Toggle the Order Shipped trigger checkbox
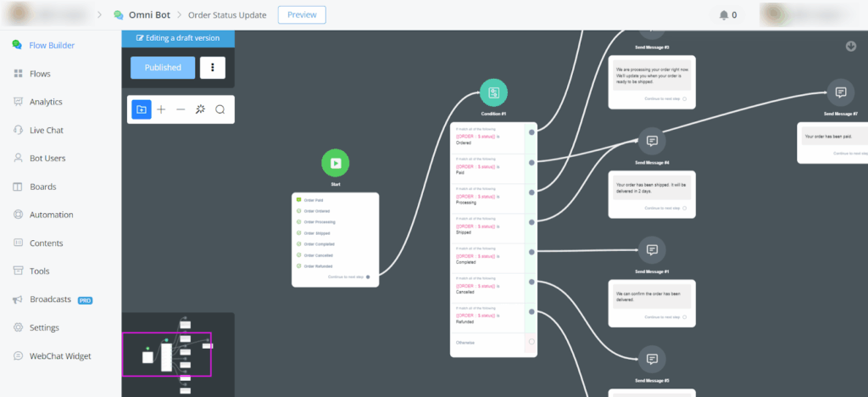Viewport: 868px width, 397px height. (298, 232)
